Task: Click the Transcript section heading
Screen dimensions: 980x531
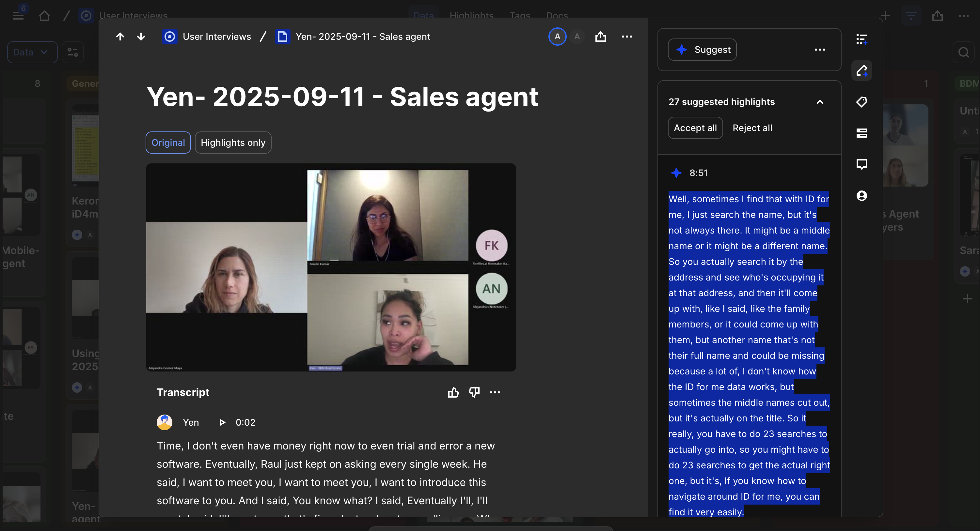Action: 183,392
